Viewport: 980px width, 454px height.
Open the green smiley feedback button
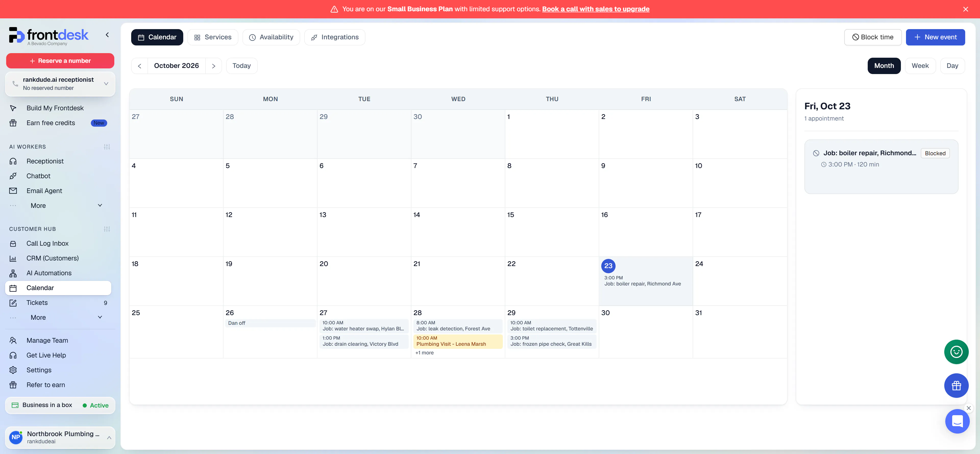pos(956,352)
